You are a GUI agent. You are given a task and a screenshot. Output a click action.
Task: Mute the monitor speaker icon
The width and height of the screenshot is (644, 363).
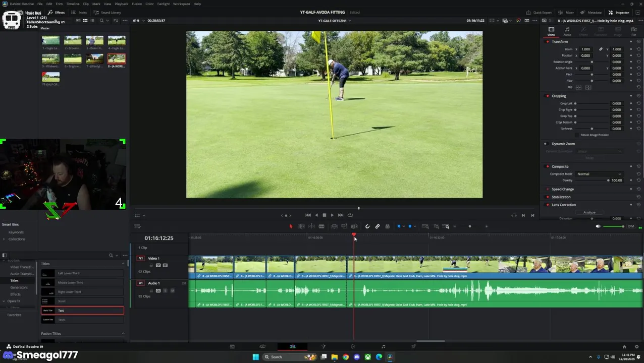(598, 226)
